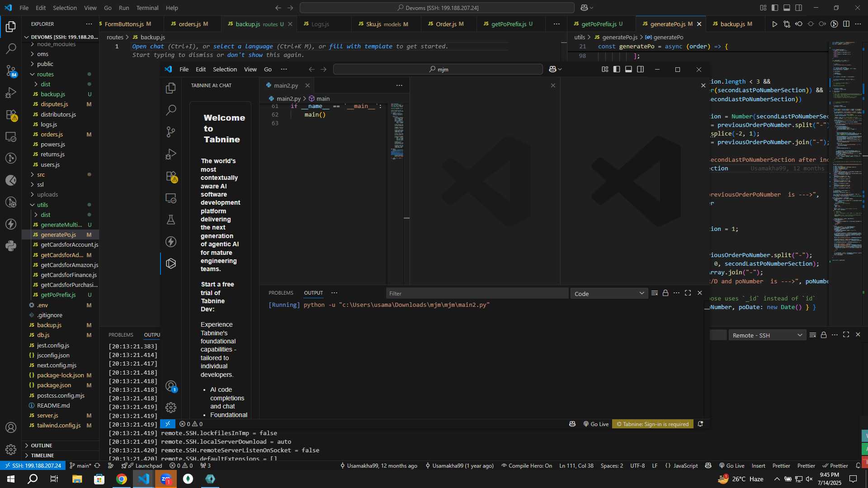The height and width of the screenshot is (488, 868).
Task: Toggle primary sidebar in Devoms title bar
Action: 775,8
